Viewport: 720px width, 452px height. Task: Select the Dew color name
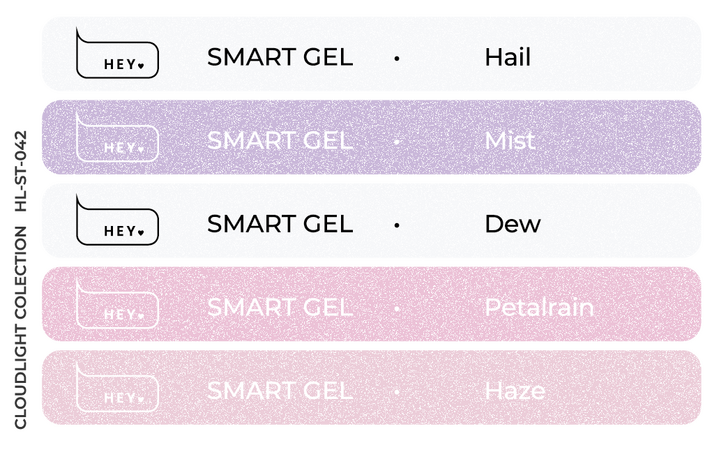pos(513,224)
